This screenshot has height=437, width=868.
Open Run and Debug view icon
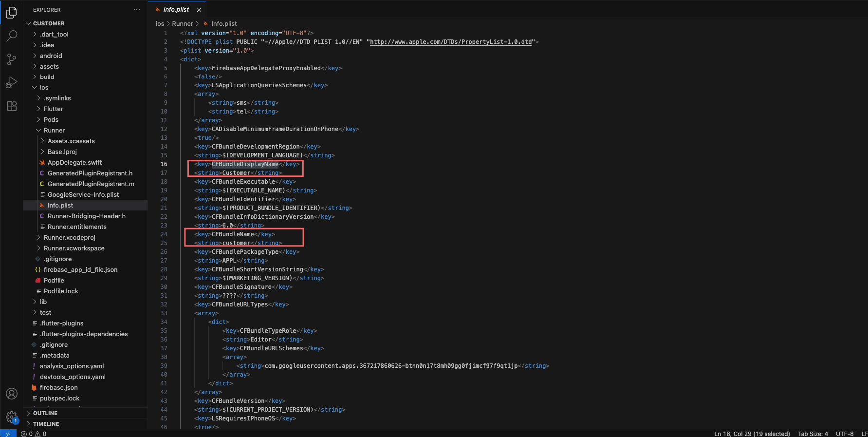[12, 83]
